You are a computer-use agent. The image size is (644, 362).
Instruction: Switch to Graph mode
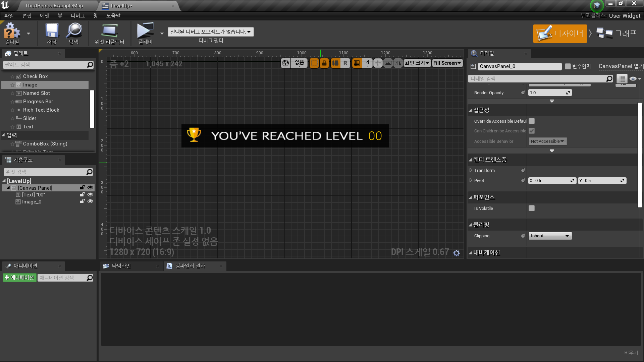click(616, 34)
